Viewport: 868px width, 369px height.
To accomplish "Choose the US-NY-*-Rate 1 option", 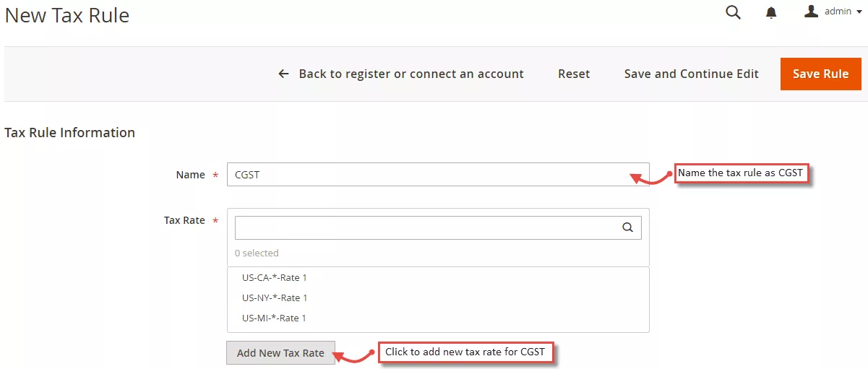I will click(275, 298).
